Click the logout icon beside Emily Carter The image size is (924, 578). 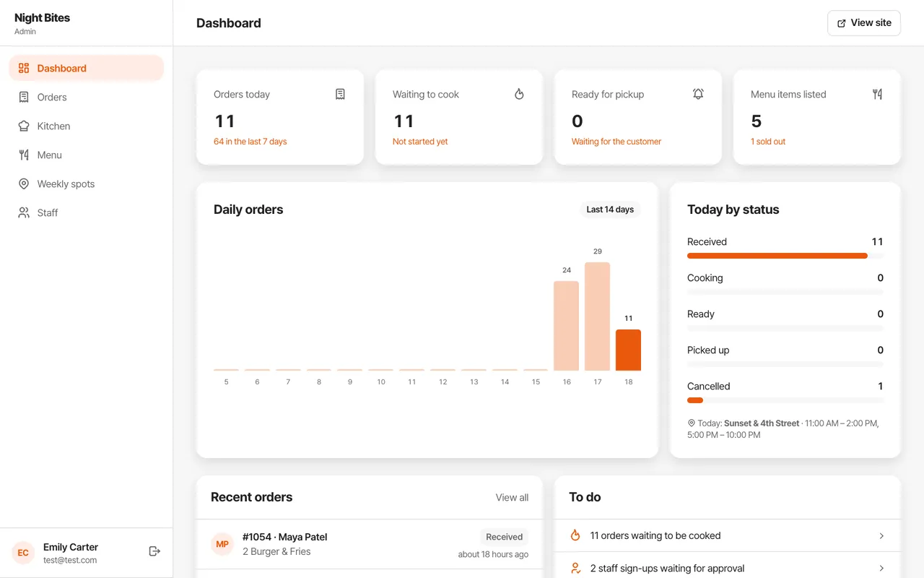point(154,551)
